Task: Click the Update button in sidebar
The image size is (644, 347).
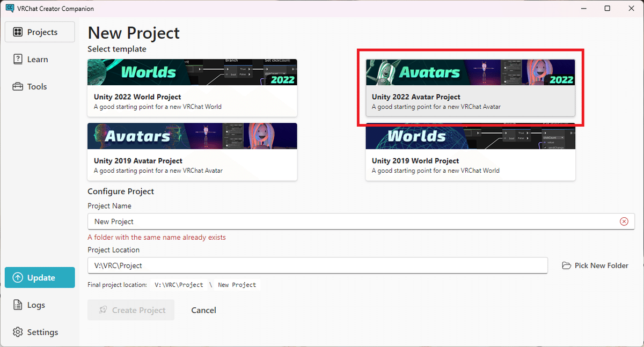Action: coord(40,278)
